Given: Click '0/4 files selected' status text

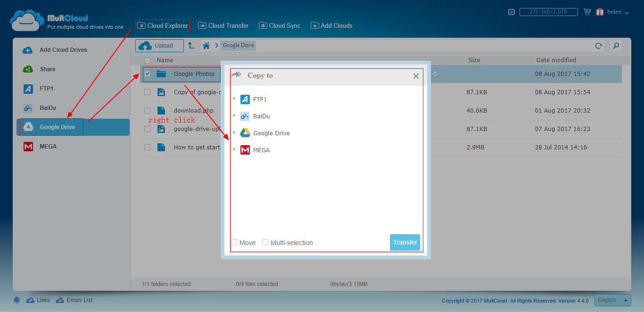Looking at the screenshot, I should click(257, 284).
